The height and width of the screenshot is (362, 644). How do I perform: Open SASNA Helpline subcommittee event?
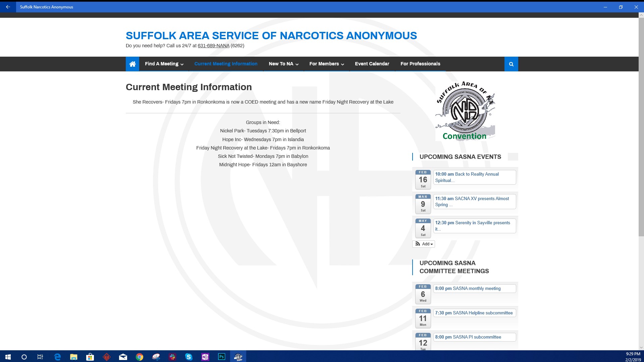click(475, 313)
